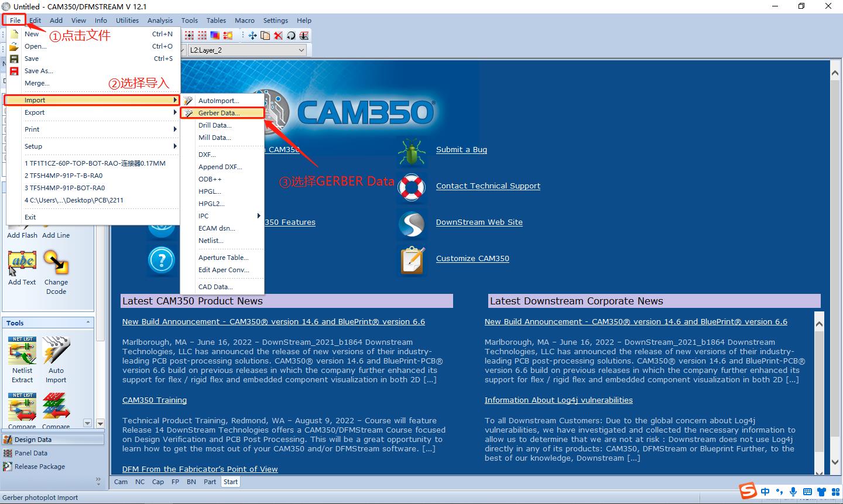Launch the Auto Import tool

click(56, 351)
